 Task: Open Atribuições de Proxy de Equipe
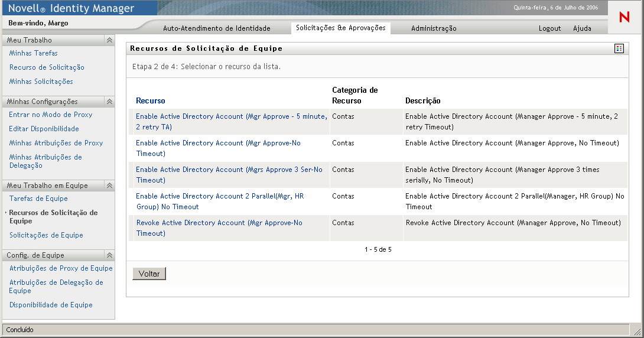point(61,268)
